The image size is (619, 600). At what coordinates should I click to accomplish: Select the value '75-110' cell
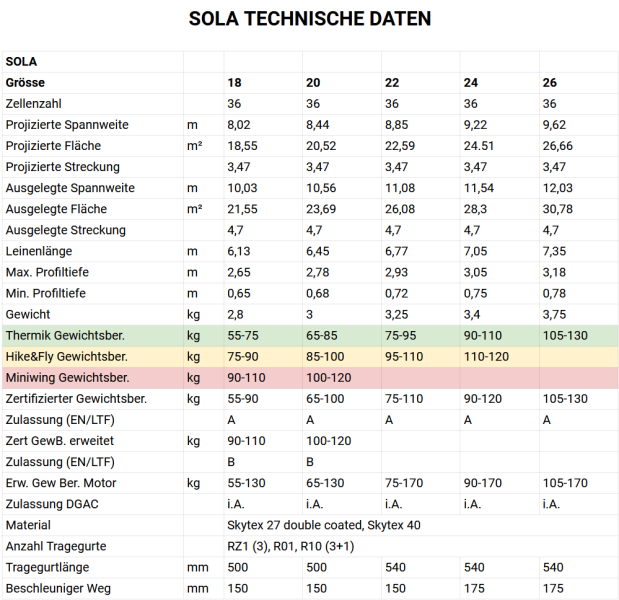coord(404,399)
